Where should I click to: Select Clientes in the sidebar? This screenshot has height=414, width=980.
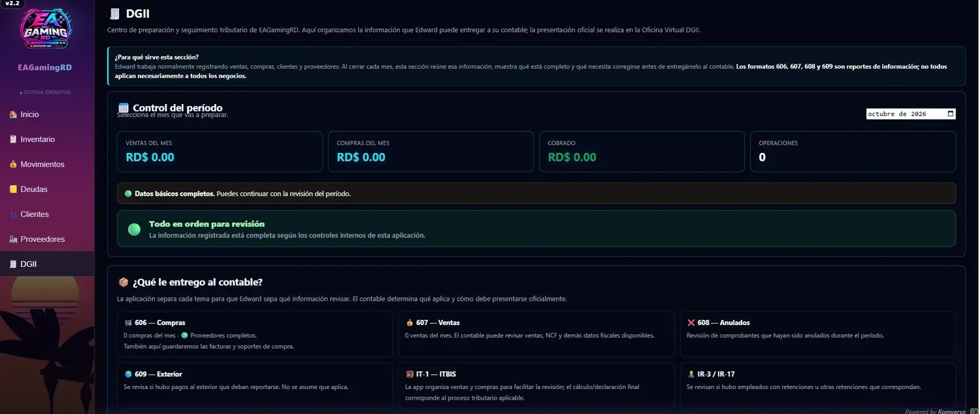(47, 214)
